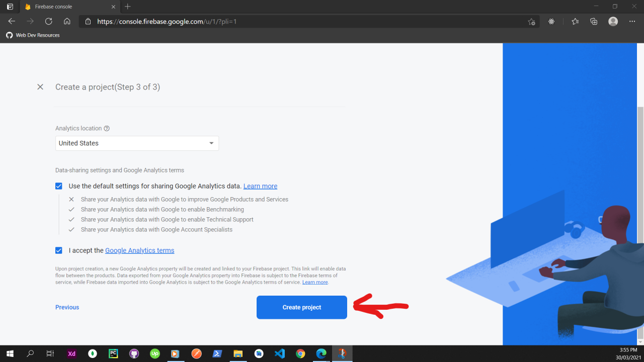Screen dimensions: 644x362
Task: Open Postman from the taskbar
Action: pyautogui.click(x=197, y=353)
